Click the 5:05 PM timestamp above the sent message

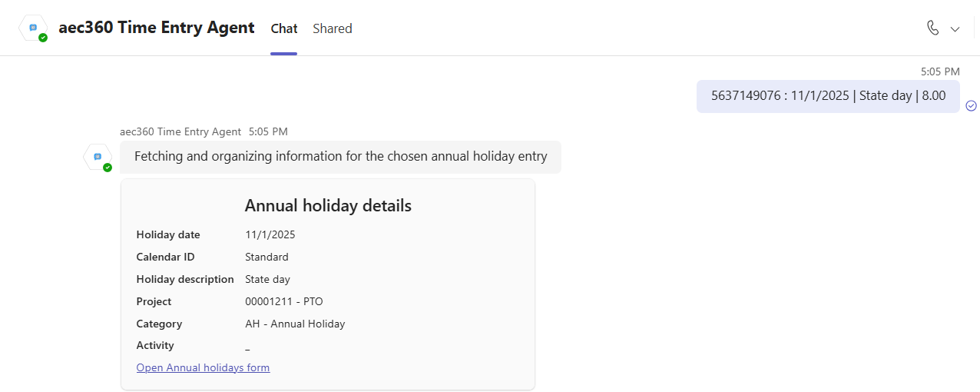(x=940, y=71)
